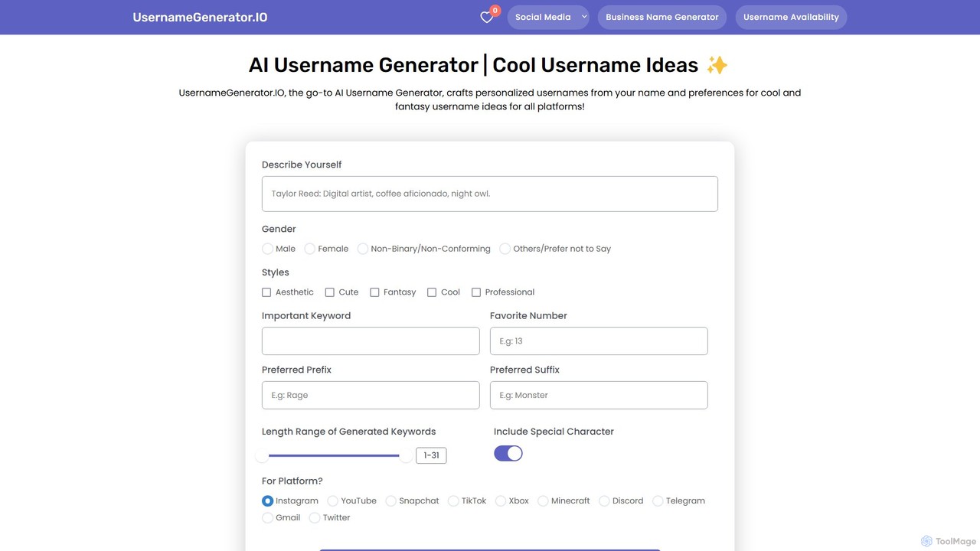Select Snapchat as platform
This screenshot has width=980, height=551.
click(390, 501)
